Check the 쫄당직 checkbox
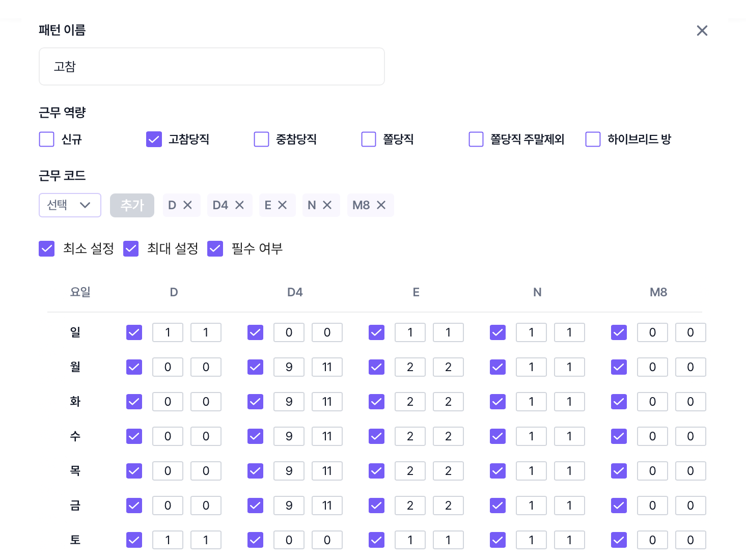 tap(369, 139)
